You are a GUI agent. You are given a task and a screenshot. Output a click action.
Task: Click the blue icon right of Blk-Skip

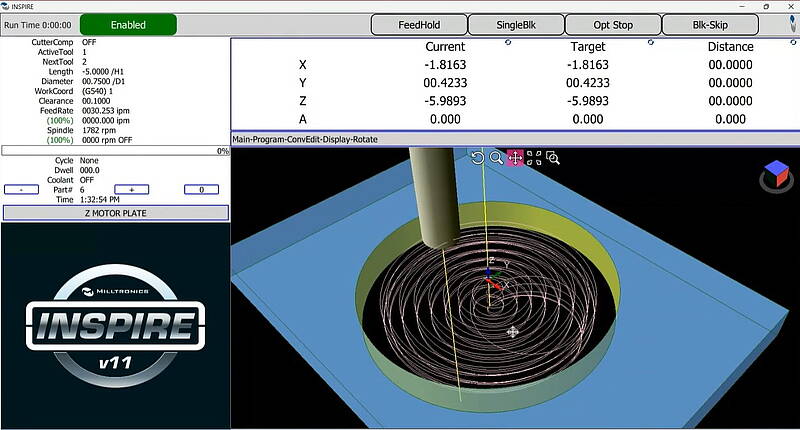[792, 23]
